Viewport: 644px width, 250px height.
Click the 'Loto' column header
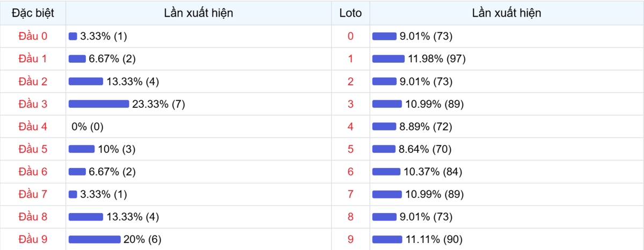pos(350,13)
